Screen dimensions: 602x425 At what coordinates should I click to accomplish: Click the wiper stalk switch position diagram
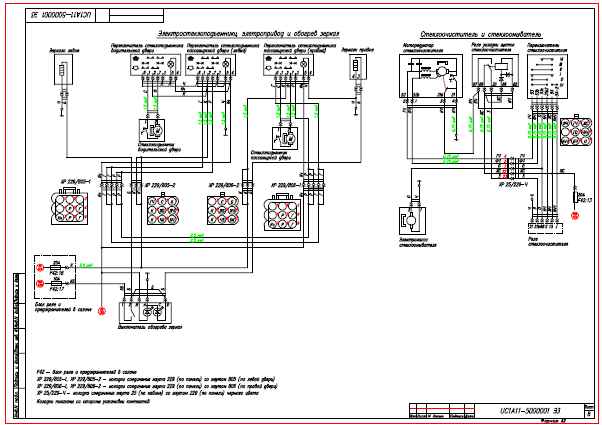point(547,76)
